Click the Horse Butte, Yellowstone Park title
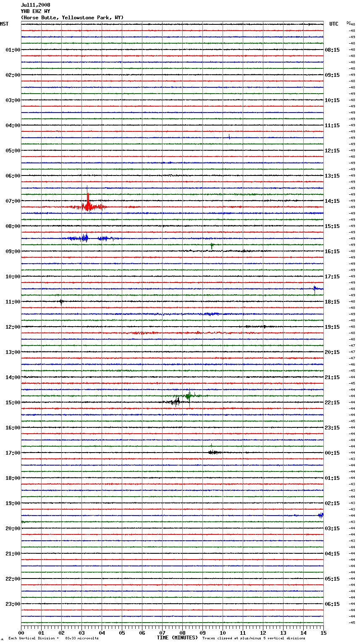 72,18
